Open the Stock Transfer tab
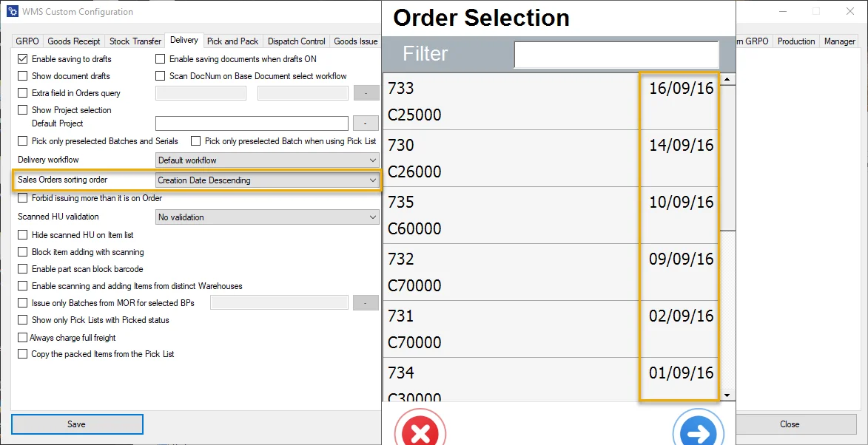The width and height of the screenshot is (868, 445). [135, 41]
